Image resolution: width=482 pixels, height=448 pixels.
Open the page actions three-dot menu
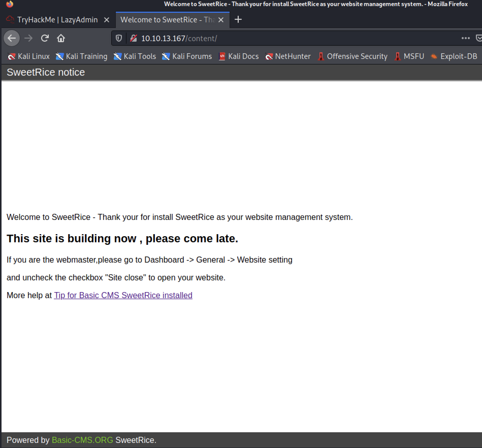[x=465, y=38]
